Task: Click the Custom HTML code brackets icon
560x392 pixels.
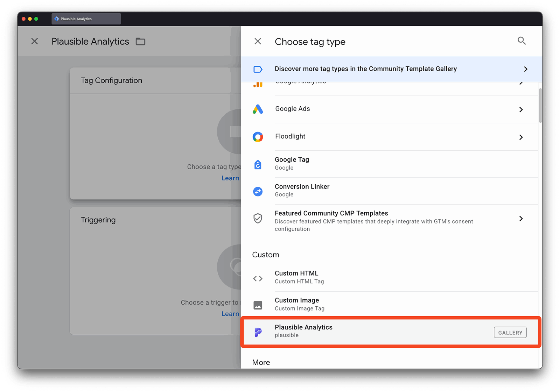Action: click(258, 278)
